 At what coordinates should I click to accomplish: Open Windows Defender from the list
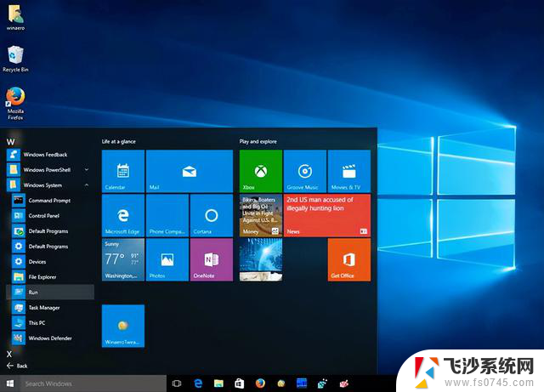point(50,338)
